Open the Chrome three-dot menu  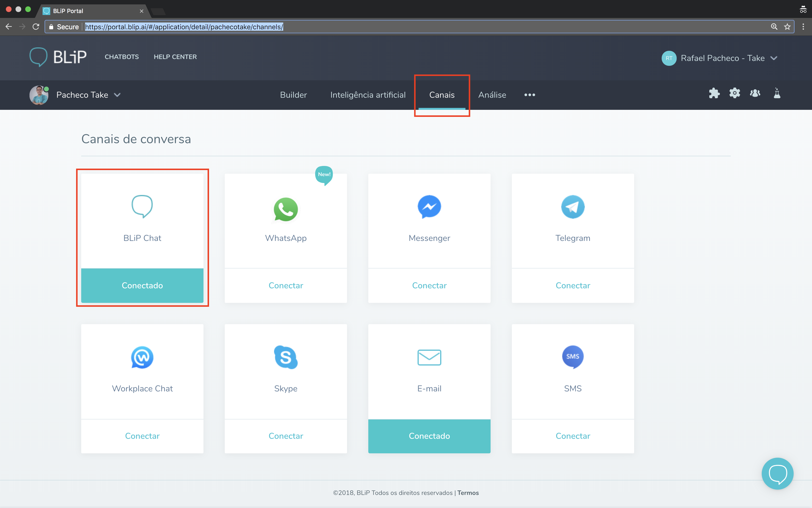coord(803,27)
